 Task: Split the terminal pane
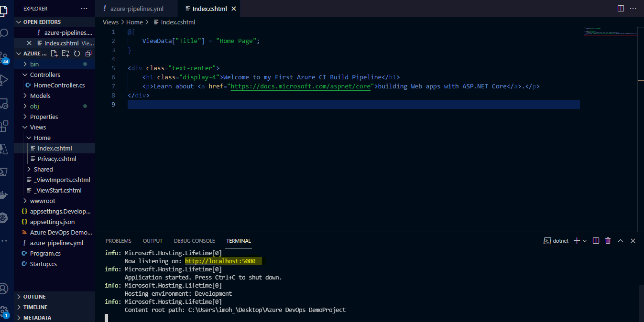click(x=597, y=241)
